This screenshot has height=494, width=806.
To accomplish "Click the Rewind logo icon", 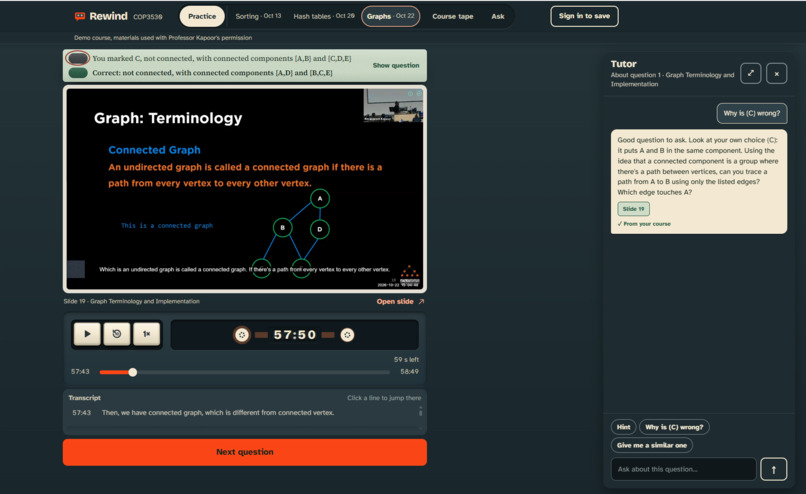I will (80, 16).
